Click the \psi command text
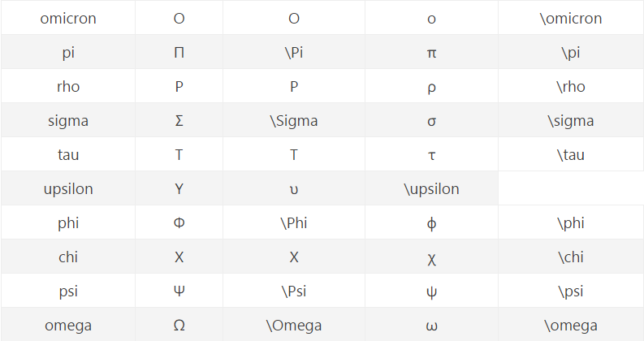The width and height of the screenshot is (644, 341). [x=570, y=291]
